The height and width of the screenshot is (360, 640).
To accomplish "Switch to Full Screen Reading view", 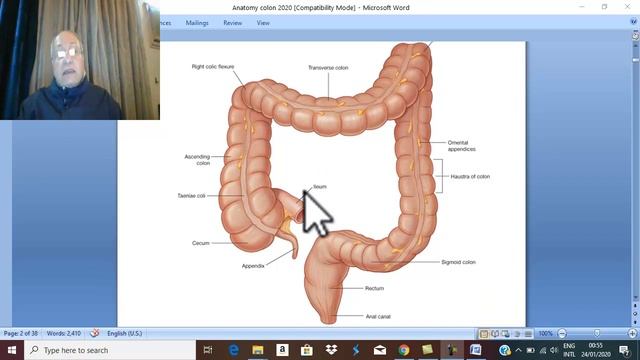I will point(495,334).
